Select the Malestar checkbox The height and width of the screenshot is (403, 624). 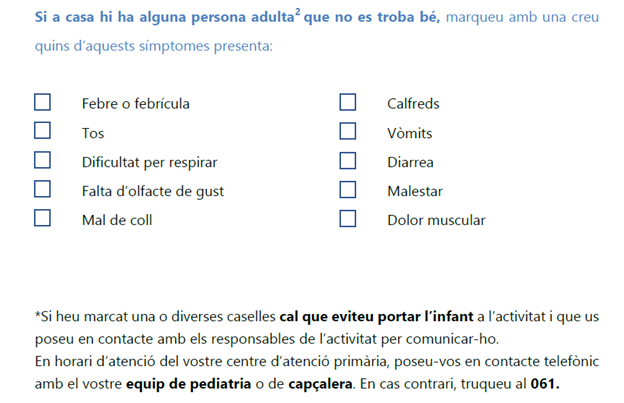(347, 189)
